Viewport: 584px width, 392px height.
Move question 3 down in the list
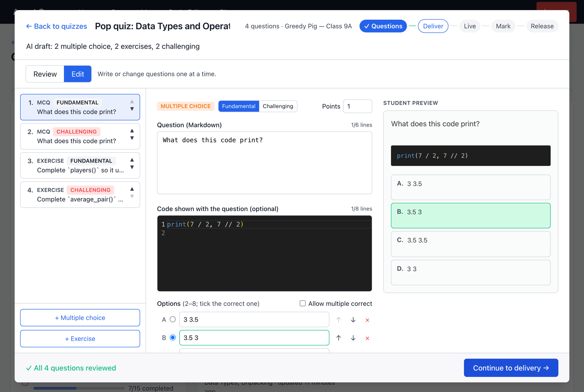click(x=132, y=167)
